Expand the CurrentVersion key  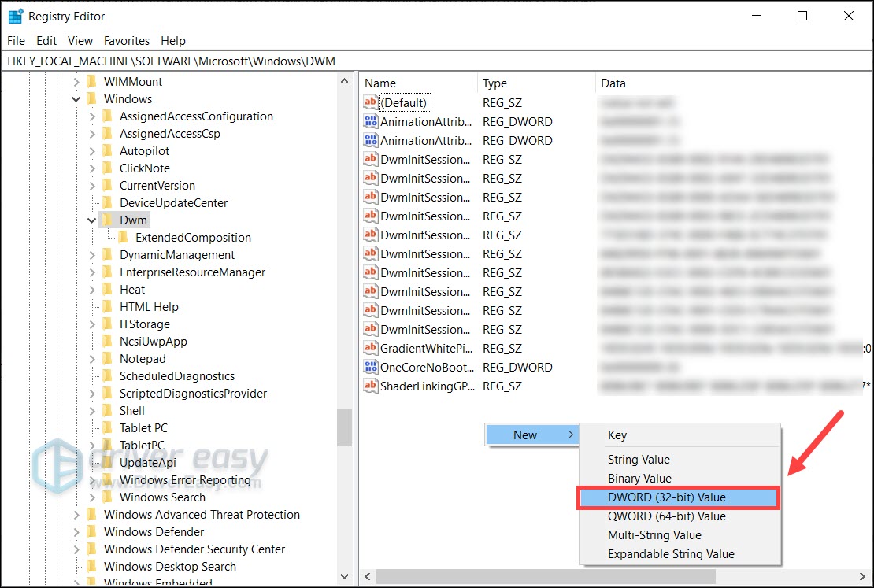tap(93, 186)
